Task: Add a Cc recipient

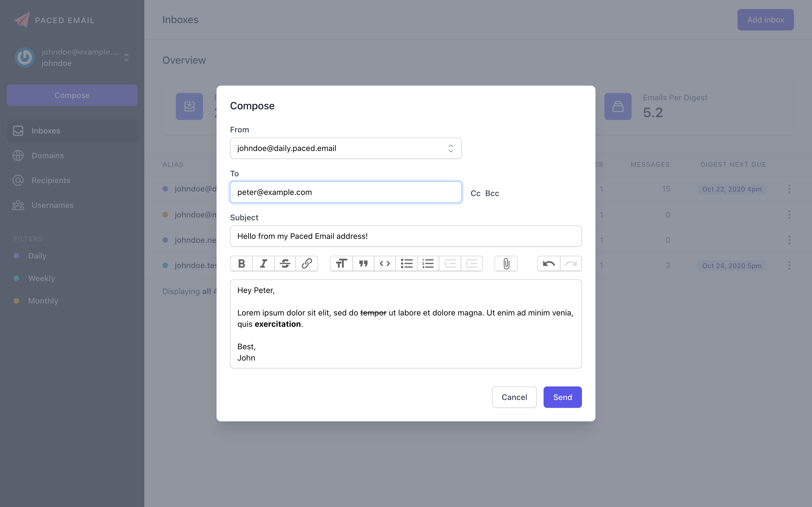Action: pyautogui.click(x=475, y=193)
